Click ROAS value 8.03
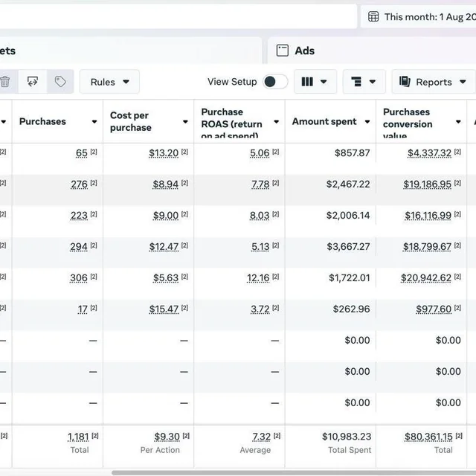Viewport: 476px width, 476px height. pyautogui.click(x=260, y=216)
